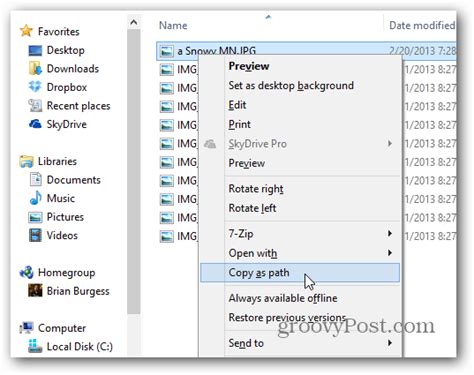Expand the Open with submenu arrow
This screenshot has height=375, width=474.
(x=389, y=253)
